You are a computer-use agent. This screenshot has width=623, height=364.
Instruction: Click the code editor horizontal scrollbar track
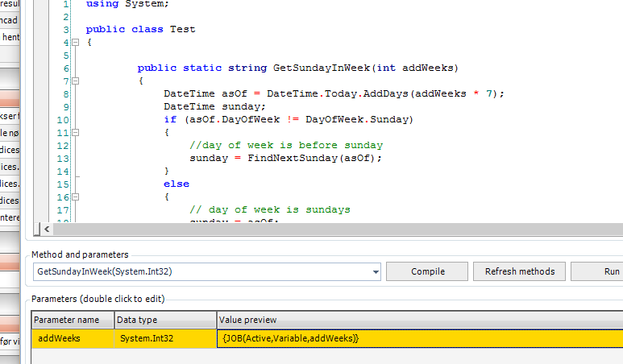click(322, 229)
